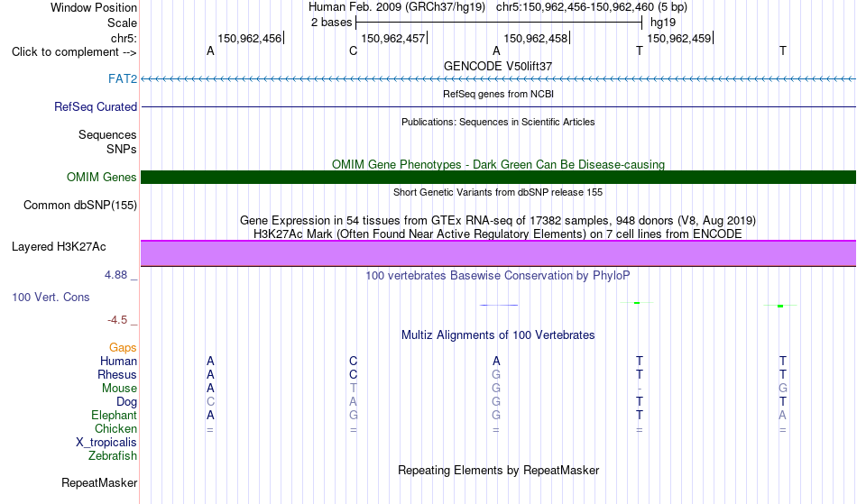
Task: Click the Rhesus species label
Action: click(117, 374)
